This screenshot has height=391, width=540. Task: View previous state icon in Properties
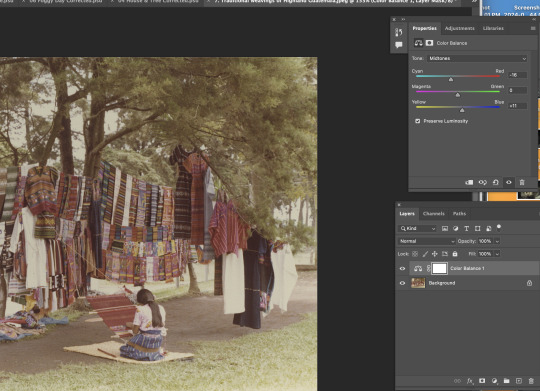(482, 183)
